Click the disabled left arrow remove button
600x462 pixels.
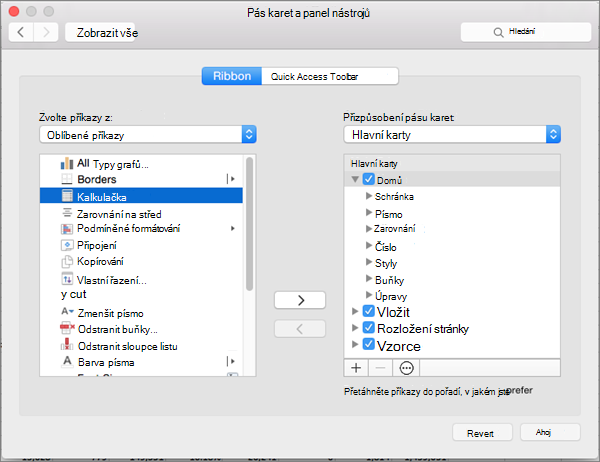300,328
